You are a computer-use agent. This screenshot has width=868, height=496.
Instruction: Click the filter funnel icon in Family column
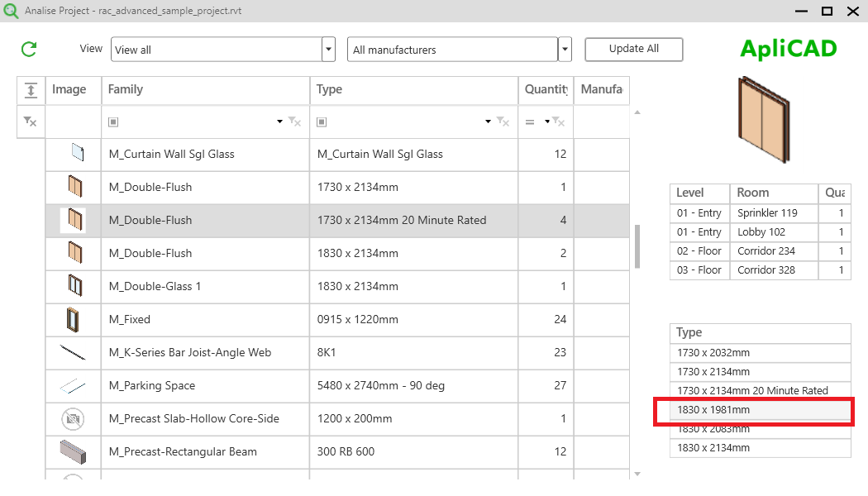click(x=294, y=122)
